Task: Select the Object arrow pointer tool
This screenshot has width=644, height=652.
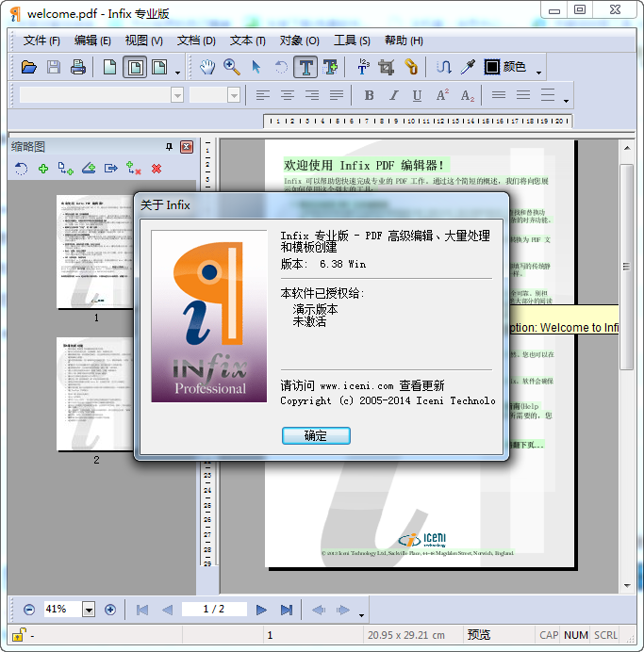Action: (256, 67)
